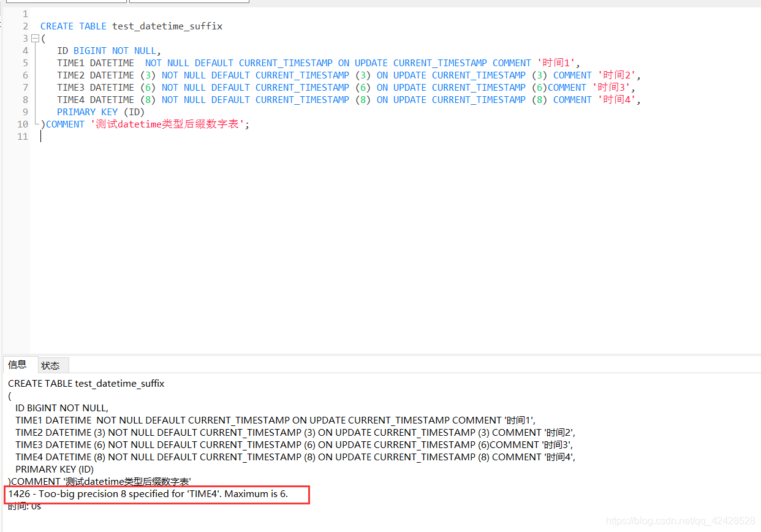Select the comment text '时间1'
The image size is (761, 532).
pyautogui.click(x=555, y=63)
